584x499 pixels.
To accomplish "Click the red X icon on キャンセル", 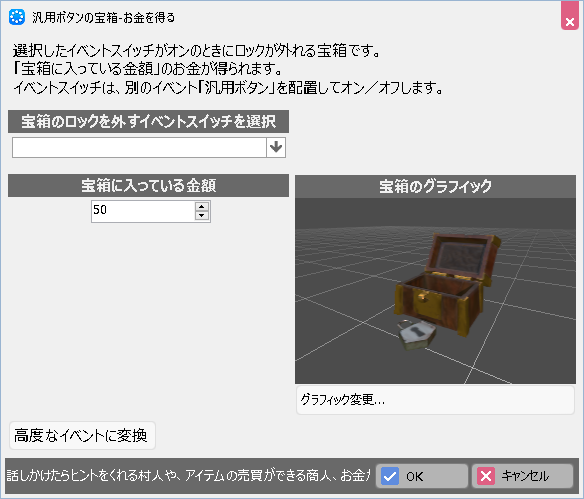I will point(486,476).
